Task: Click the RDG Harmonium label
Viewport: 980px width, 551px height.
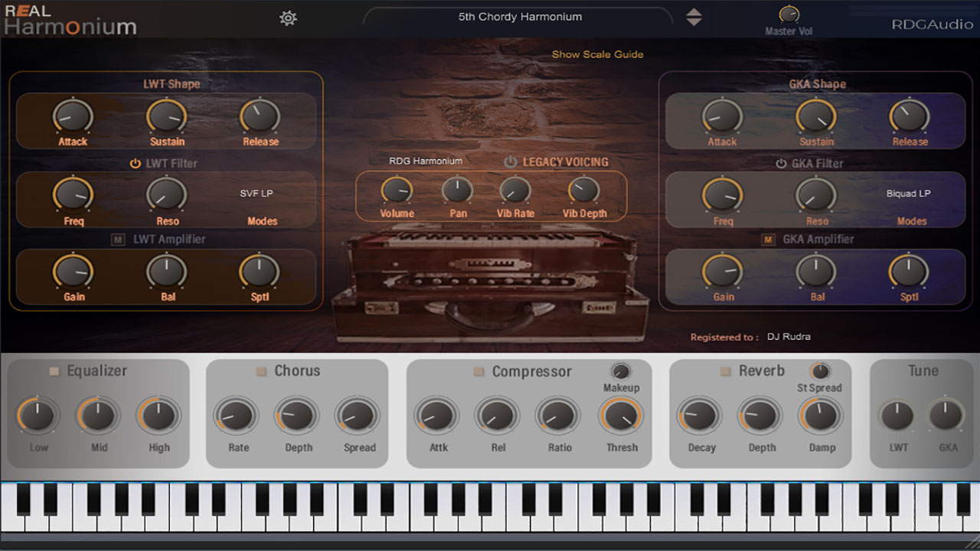Action: tap(426, 161)
